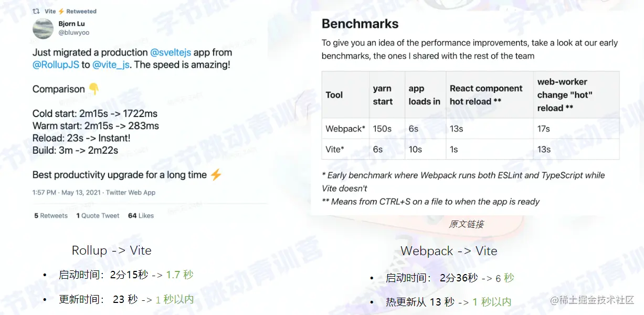
Task: Open Bjorn Lu's profile avatar
Action: (43, 28)
